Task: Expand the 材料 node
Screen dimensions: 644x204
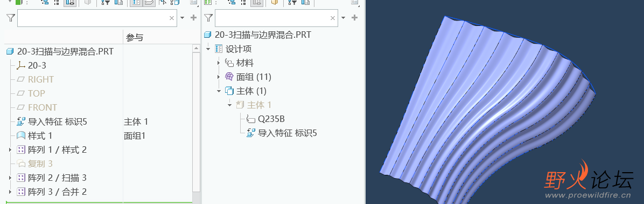Action: tap(219, 63)
